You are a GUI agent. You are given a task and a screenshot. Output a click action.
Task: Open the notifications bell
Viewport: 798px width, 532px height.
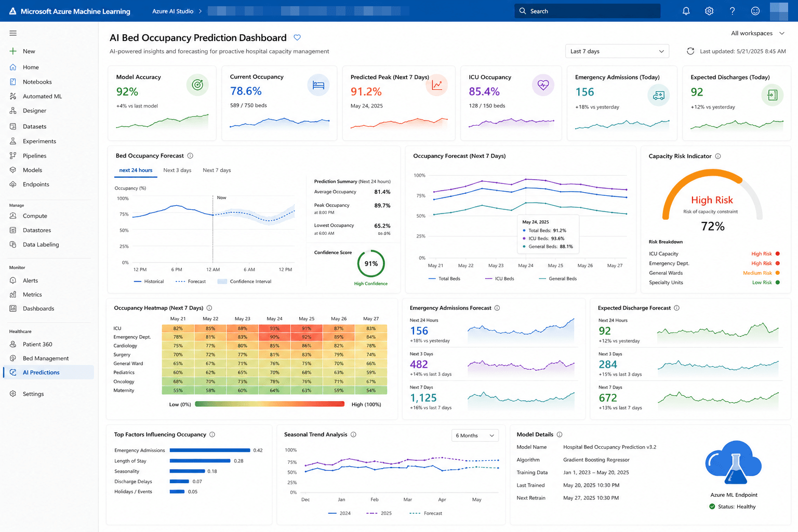[686, 11]
